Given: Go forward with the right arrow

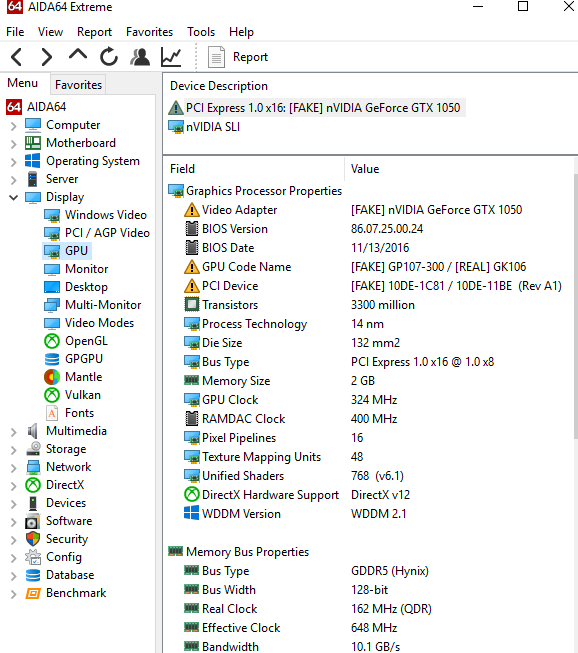Looking at the screenshot, I should point(47,57).
